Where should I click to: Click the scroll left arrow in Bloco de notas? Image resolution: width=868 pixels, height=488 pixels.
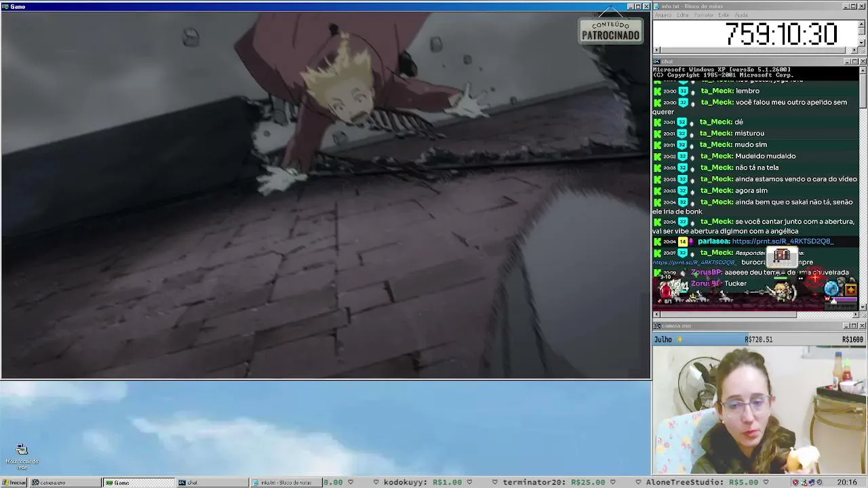pyautogui.click(x=656, y=50)
